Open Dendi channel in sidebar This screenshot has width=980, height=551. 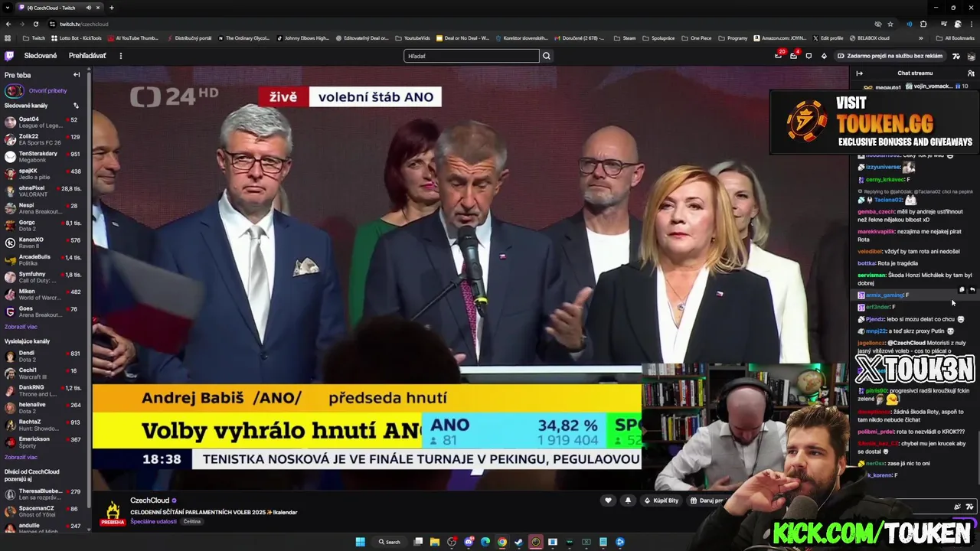[x=44, y=356]
